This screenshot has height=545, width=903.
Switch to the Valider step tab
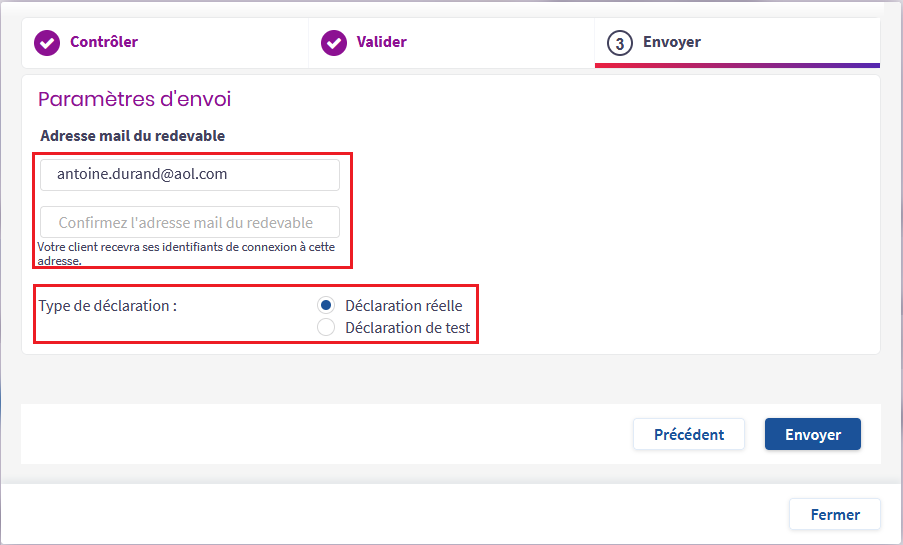point(381,42)
